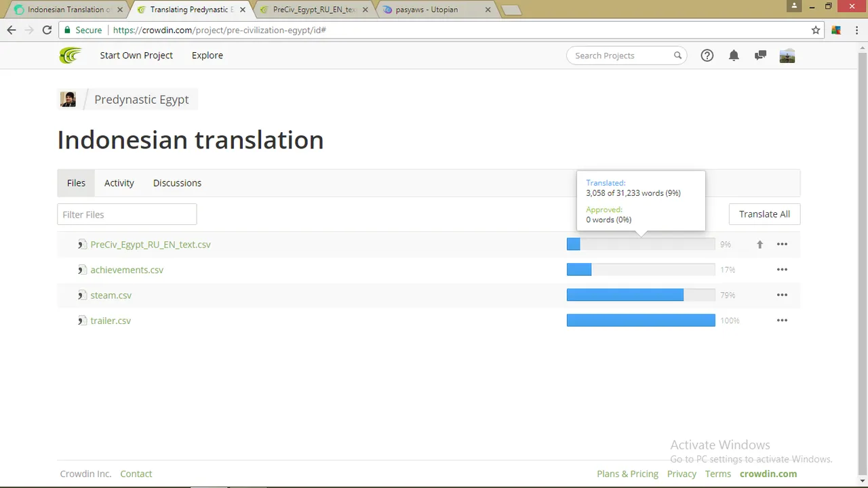Open more options for achievements.csv
Viewport: 868px width, 488px height.
(x=782, y=270)
